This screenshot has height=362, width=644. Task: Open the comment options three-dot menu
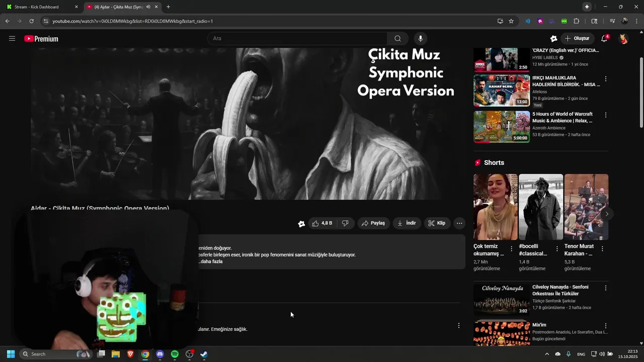(x=458, y=326)
